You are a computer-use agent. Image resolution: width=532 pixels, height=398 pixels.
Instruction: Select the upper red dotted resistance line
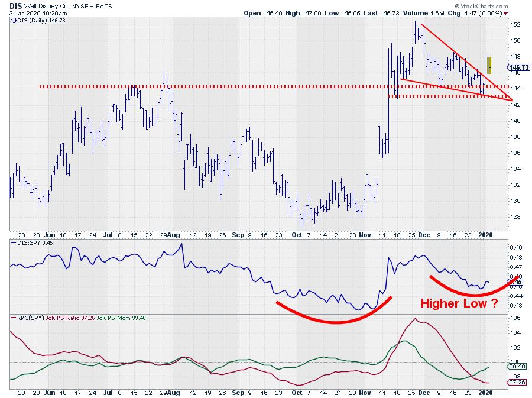point(177,87)
